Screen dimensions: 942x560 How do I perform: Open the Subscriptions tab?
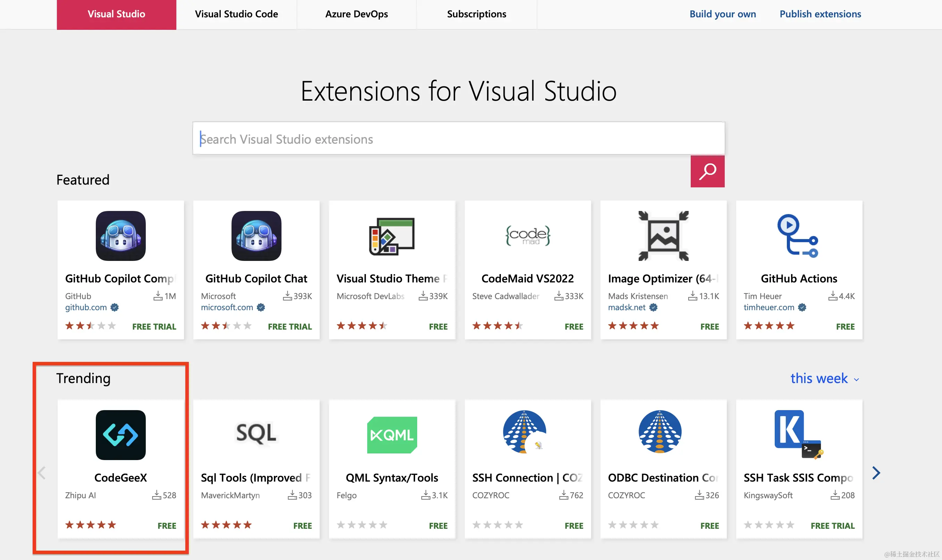tap(477, 14)
